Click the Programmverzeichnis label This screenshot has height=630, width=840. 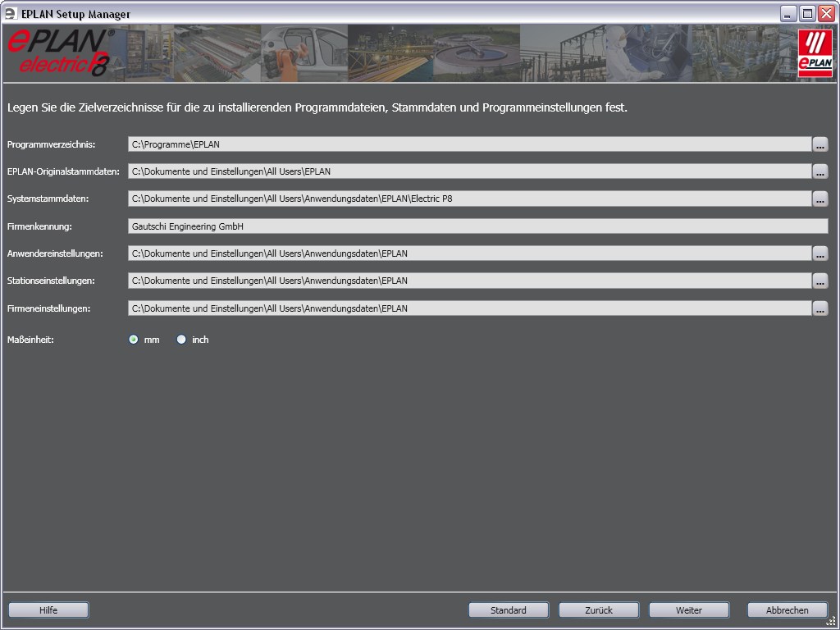click(52, 144)
